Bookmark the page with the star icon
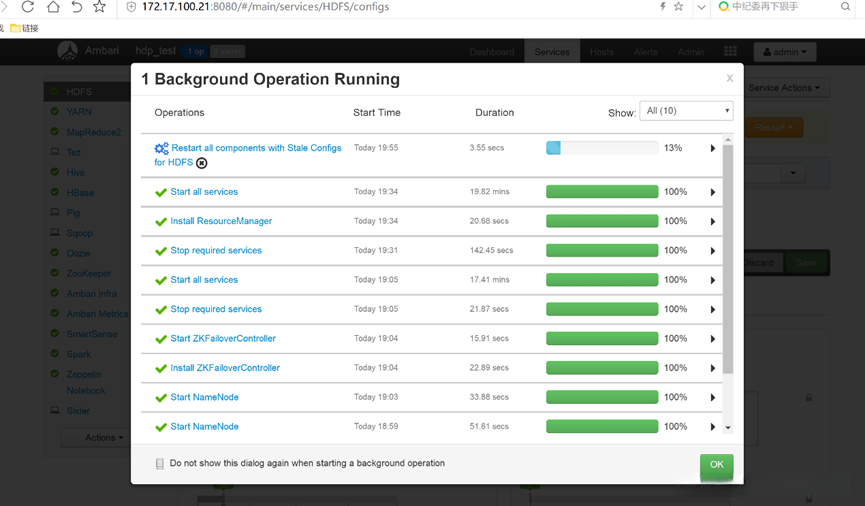Screen dimensions: 865x506 point(99,7)
